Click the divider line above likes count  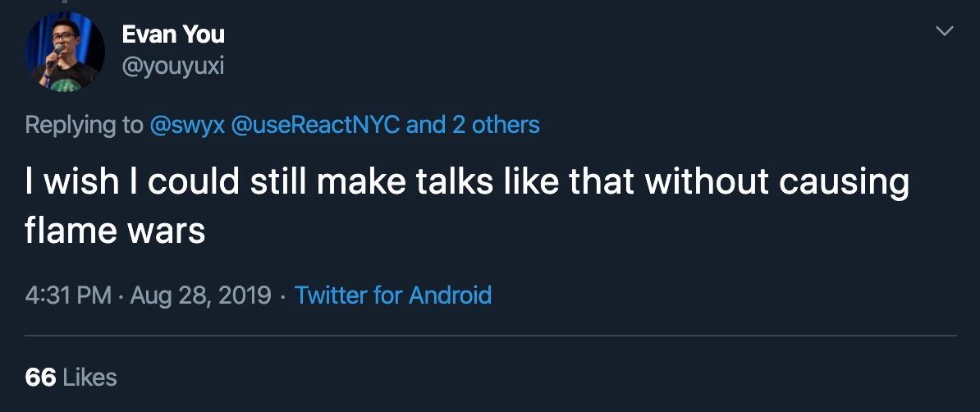click(x=490, y=336)
